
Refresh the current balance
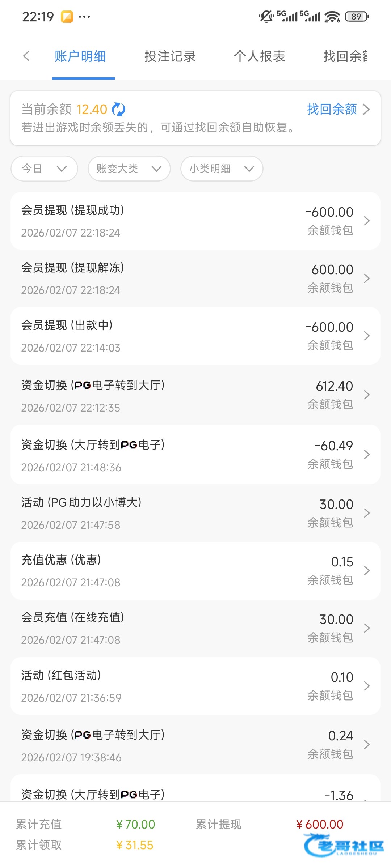pyautogui.click(x=119, y=109)
